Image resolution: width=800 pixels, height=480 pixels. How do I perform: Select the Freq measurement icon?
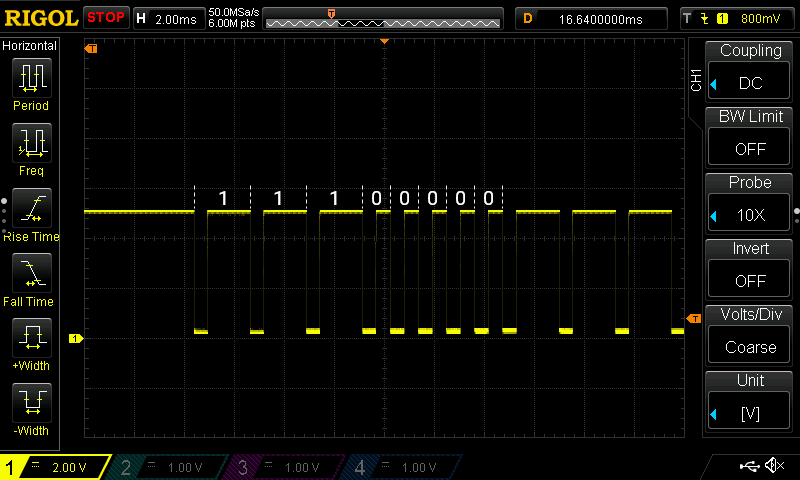pos(31,143)
